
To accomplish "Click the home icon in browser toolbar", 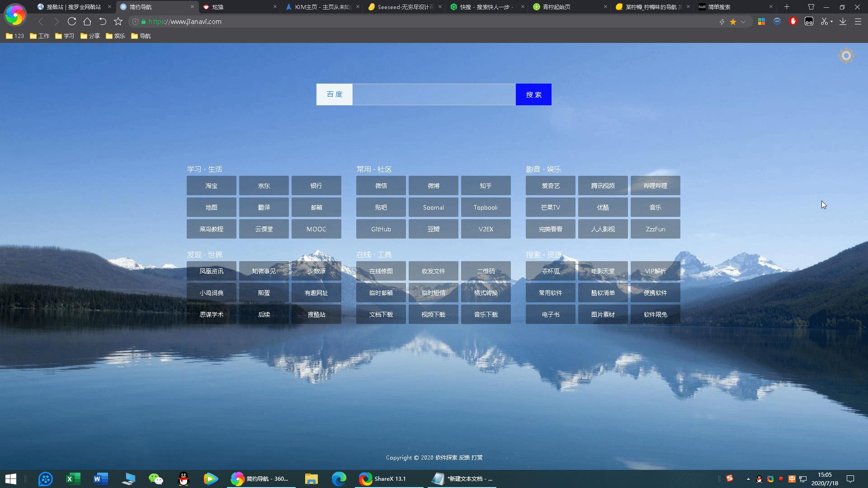I will pos(87,22).
